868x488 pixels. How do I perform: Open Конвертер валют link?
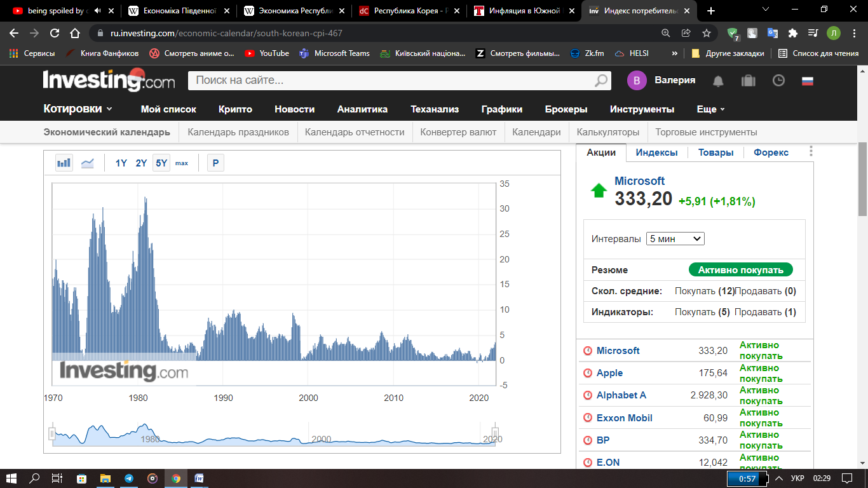pyautogui.click(x=458, y=132)
